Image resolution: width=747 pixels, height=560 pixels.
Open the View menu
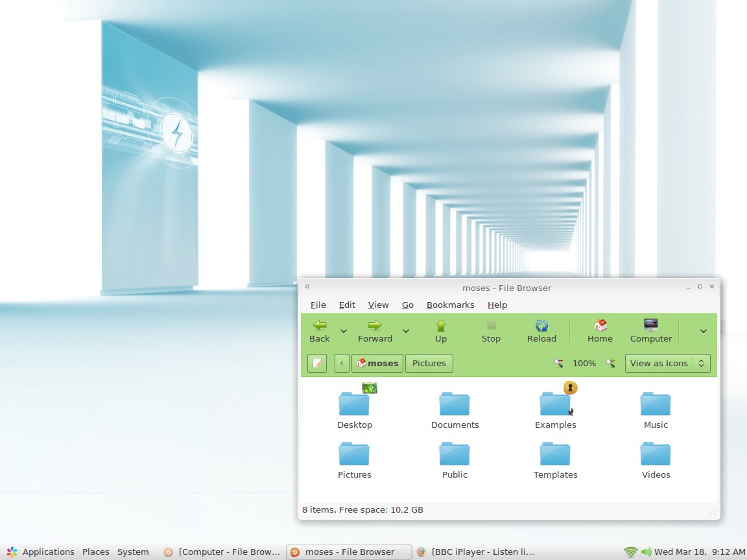tap(378, 305)
